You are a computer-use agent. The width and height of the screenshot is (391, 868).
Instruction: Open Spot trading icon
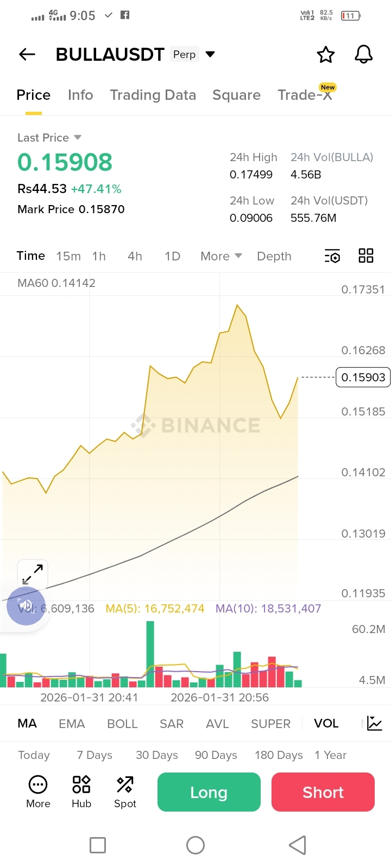125,792
